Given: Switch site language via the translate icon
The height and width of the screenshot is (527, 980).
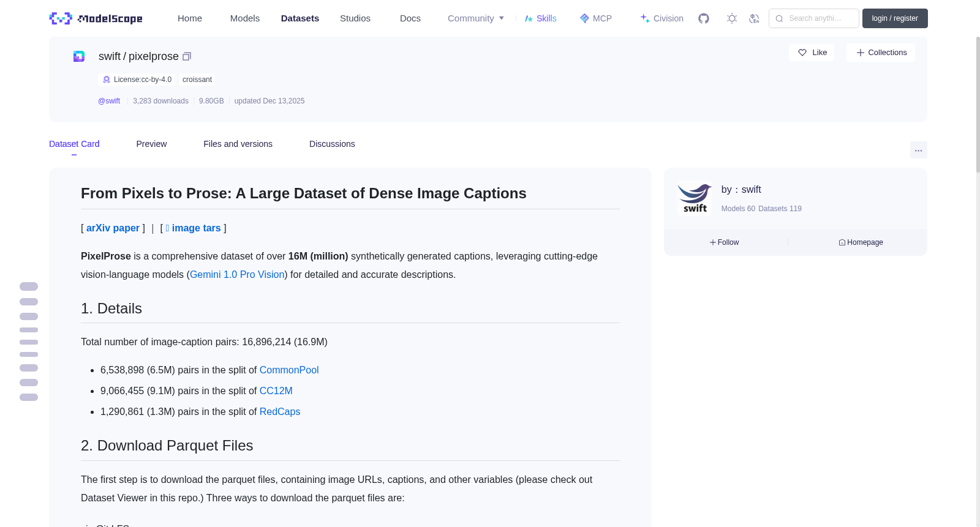Looking at the screenshot, I should 755,18.
